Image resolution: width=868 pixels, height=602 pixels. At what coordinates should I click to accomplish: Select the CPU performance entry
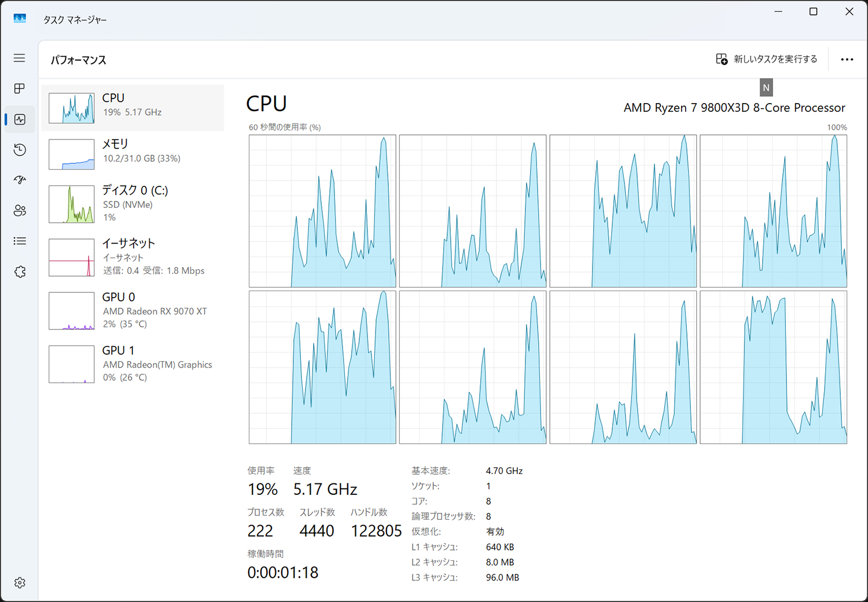pyautogui.click(x=133, y=108)
